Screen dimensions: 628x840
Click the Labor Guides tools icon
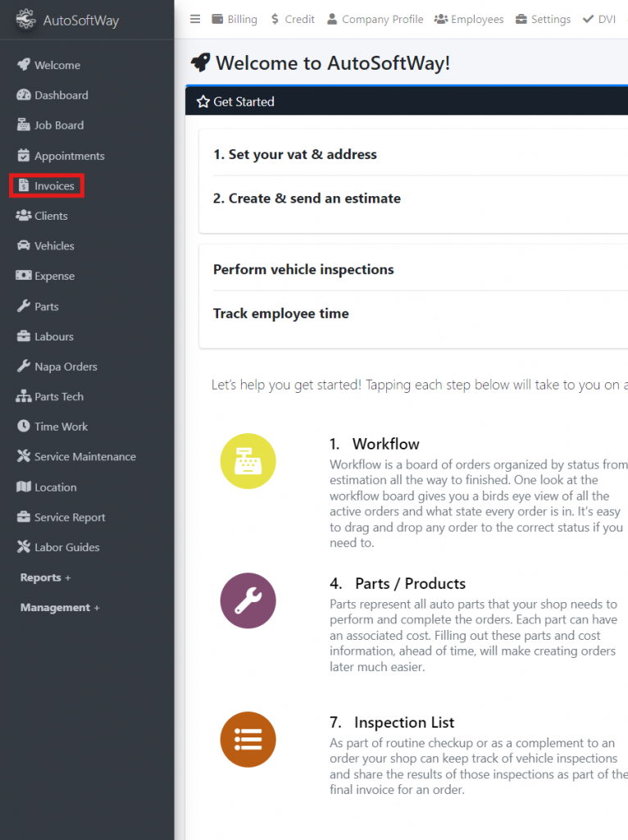(x=24, y=546)
